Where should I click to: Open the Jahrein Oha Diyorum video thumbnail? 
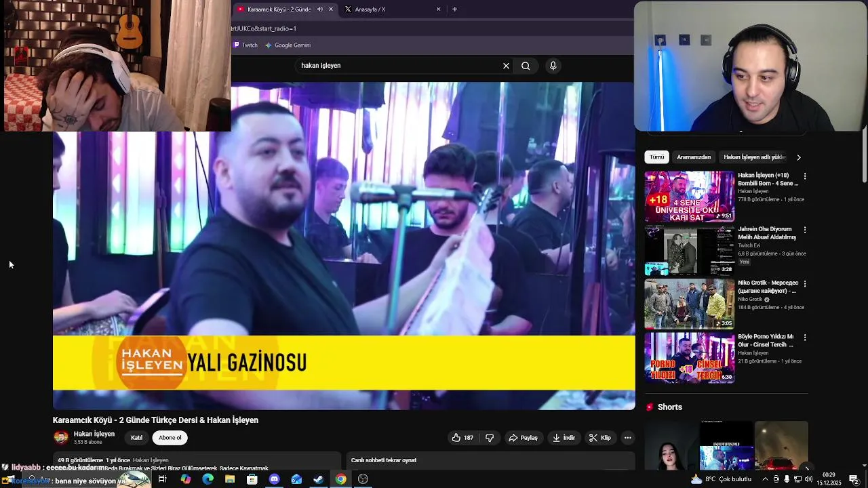pyautogui.click(x=689, y=251)
